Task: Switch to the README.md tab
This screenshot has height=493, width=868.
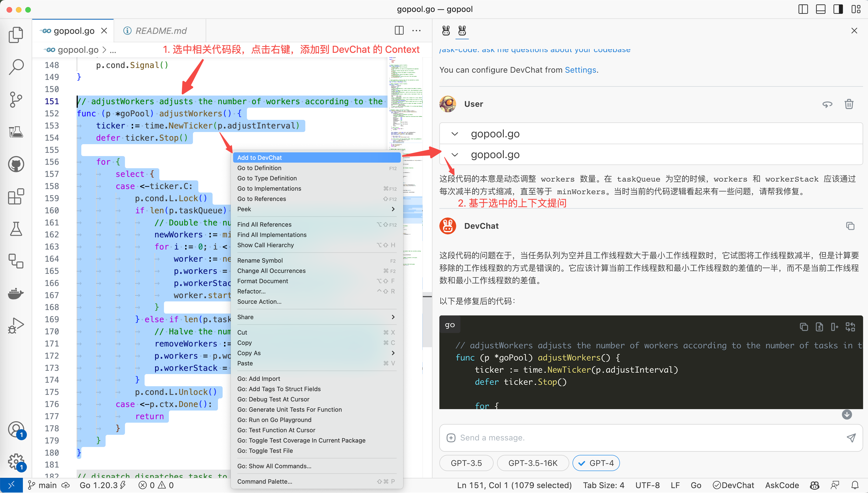Action: pyautogui.click(x=160, y=31)
